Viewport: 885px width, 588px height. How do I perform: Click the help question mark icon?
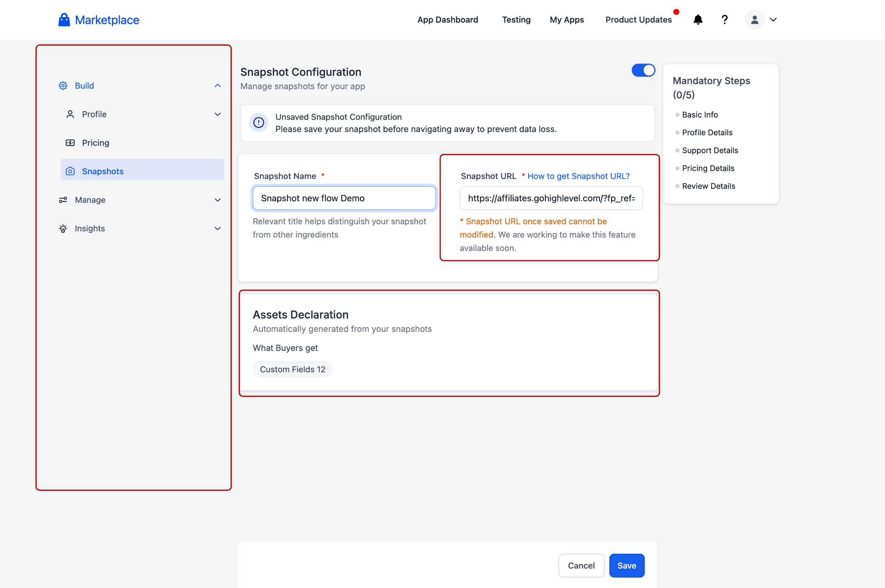point(724,19)
